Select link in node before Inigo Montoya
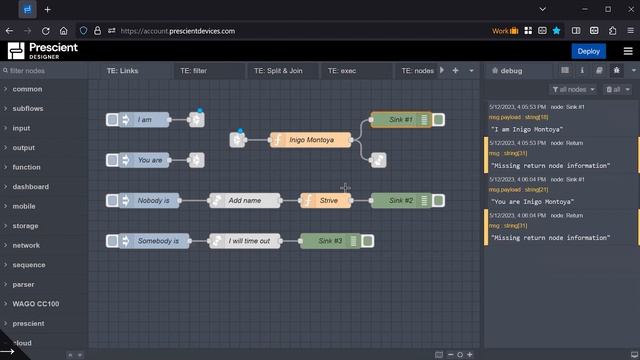The width and height of the screenshot is (640, 360). point(237,140)
